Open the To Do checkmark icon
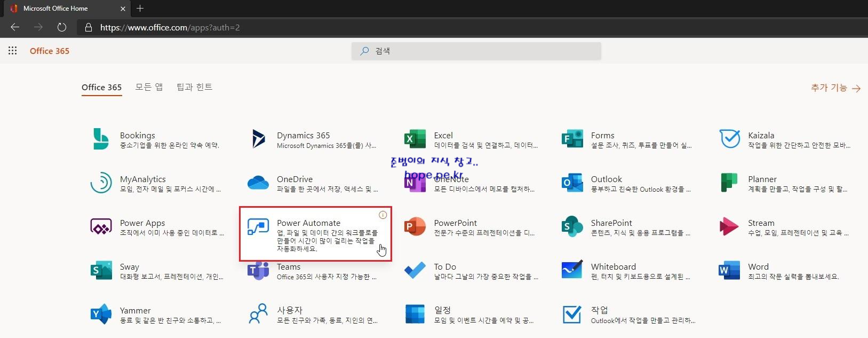This screenshot has width=868, height=338. click(415, 271)
